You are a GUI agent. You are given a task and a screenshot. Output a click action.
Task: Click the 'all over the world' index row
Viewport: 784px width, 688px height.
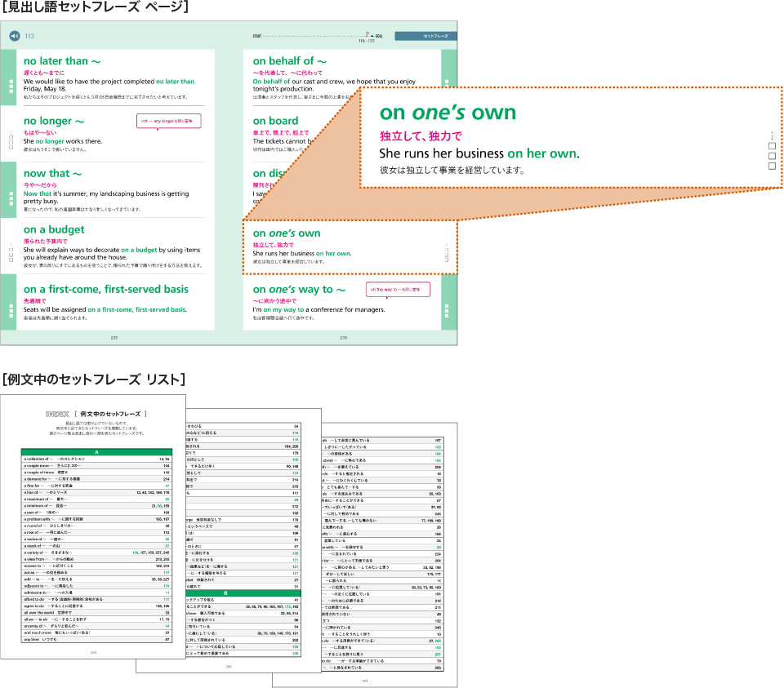click(96, 613)
